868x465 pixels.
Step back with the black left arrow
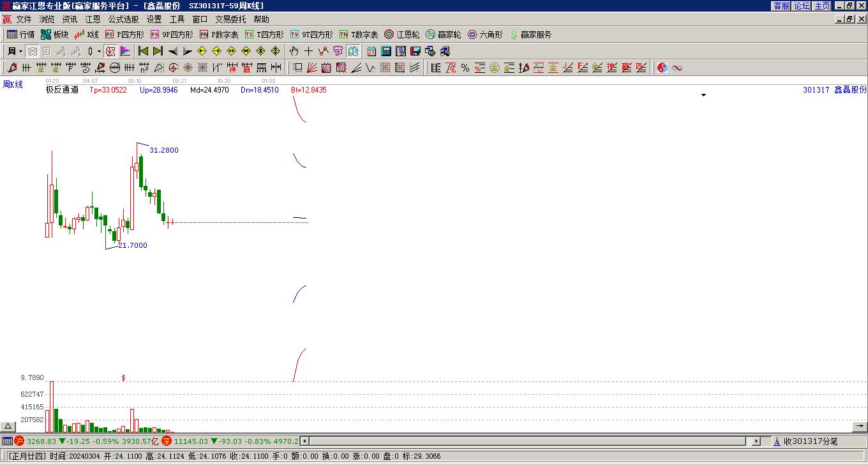[x=173, y=51]
